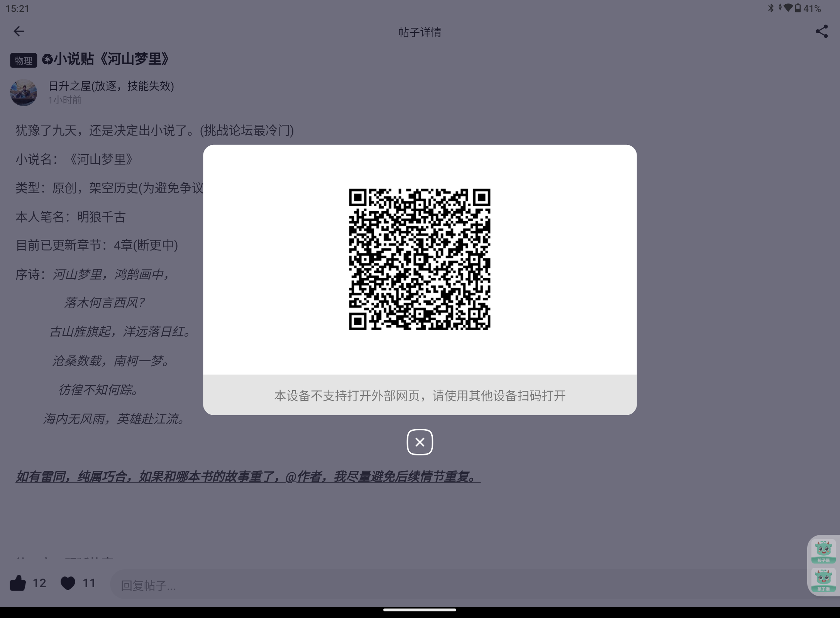Click the 1小时前 timestamp

[65, 100]
